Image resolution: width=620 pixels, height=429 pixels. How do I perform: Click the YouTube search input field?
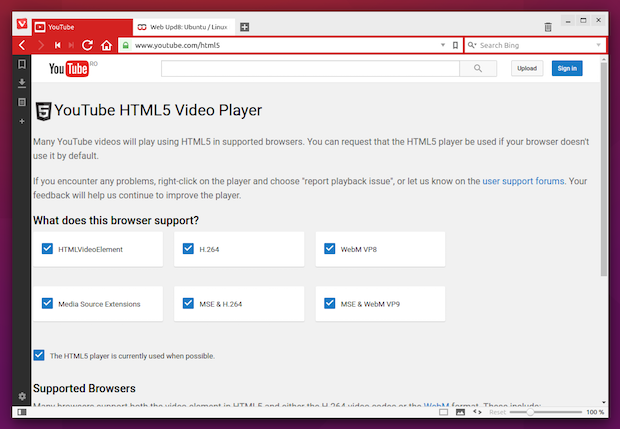[x=310, y=68]
